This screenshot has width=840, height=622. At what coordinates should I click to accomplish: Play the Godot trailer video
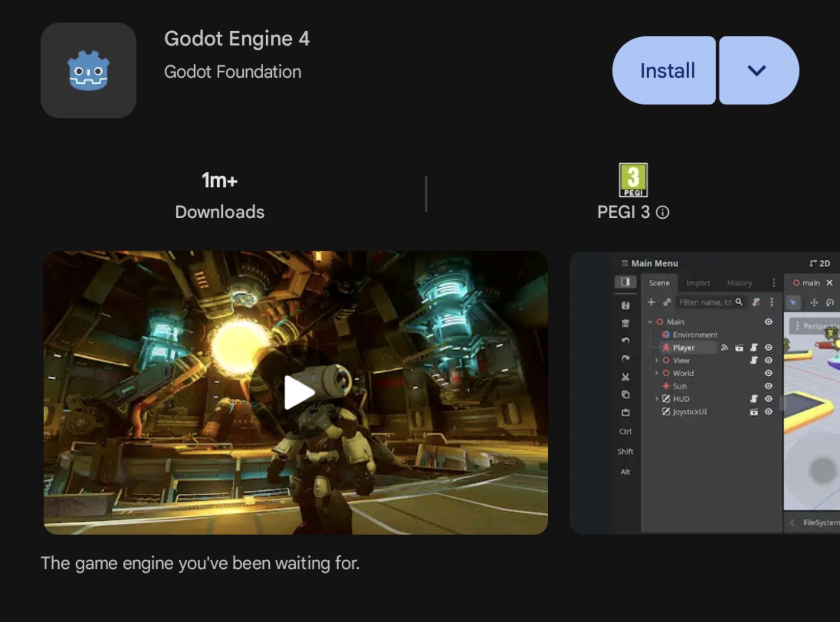pyautogui.click(x=298, y=393)
